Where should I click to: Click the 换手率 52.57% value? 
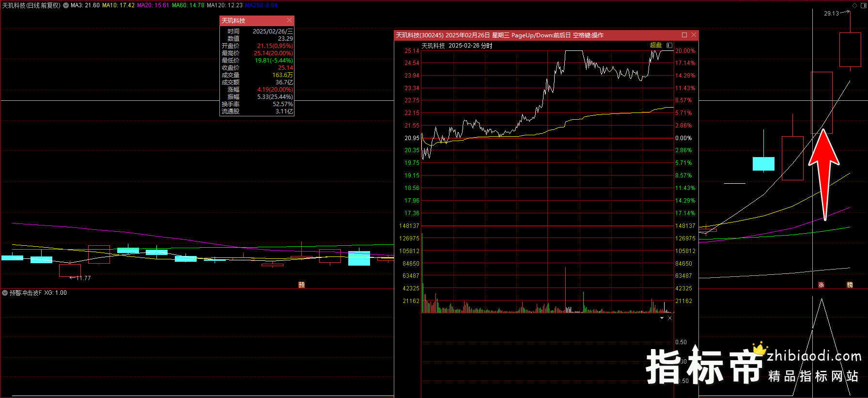click(x=283, y=104)
